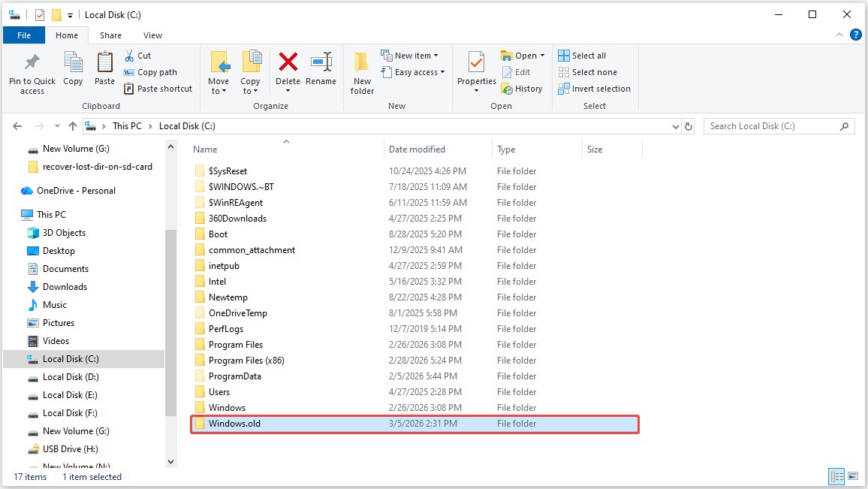Image resolution: width=868 pixels, height=489 pixels.
Task: Select Cut in the Clipboard group
Action: point(138,56)
